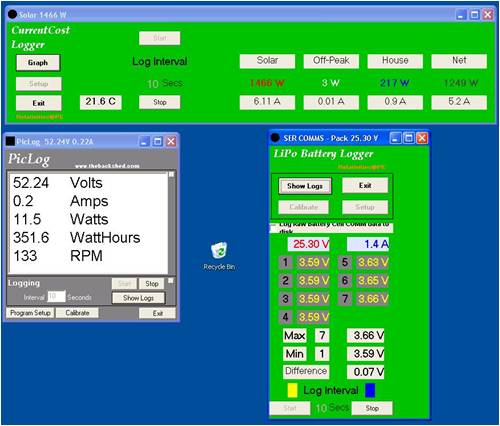
Task: Click the House channel button
Action: pos(395,61)
